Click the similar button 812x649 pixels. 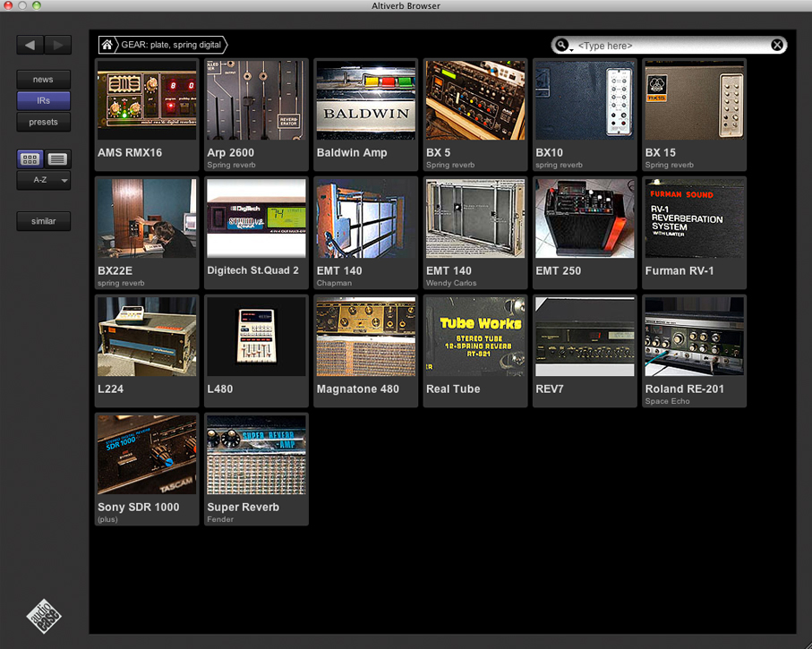pyautogui.click(x=44, y=221)
